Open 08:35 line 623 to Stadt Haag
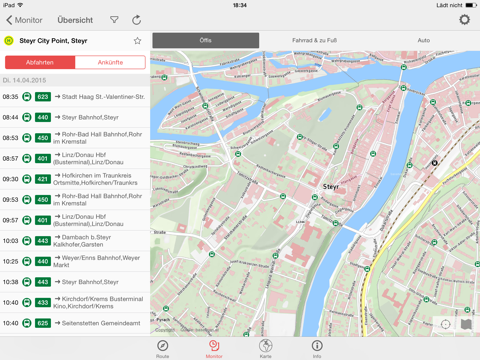480x360 pixels. tap(75, 97)
